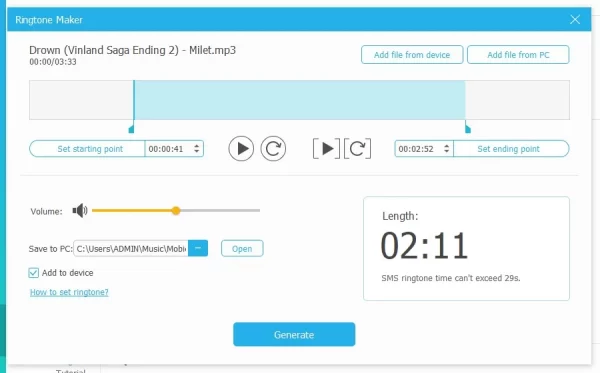Open the How to set ringtone link
Viewport: 600px width, 373px height.
point(69,292)
